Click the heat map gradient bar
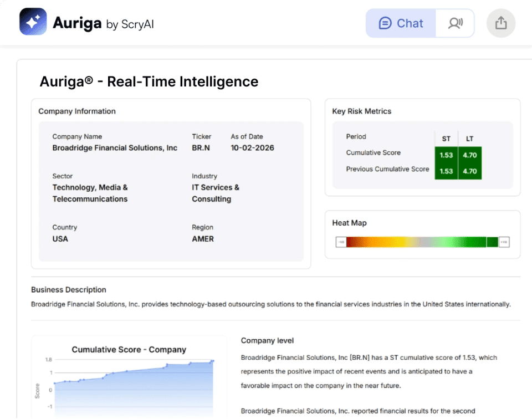The height and width of the screenshot is (419, 532). (x=422, y=242)
